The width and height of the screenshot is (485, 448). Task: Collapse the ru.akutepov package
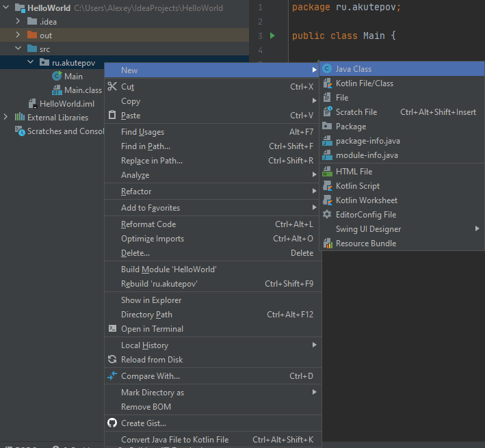[x=31, y=62]
